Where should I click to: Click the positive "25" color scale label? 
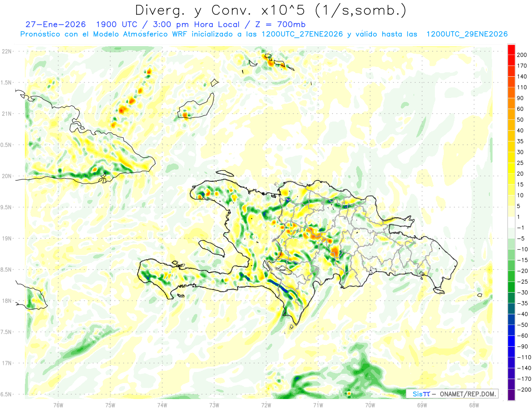pyautogui.click(x=520, y=163)
